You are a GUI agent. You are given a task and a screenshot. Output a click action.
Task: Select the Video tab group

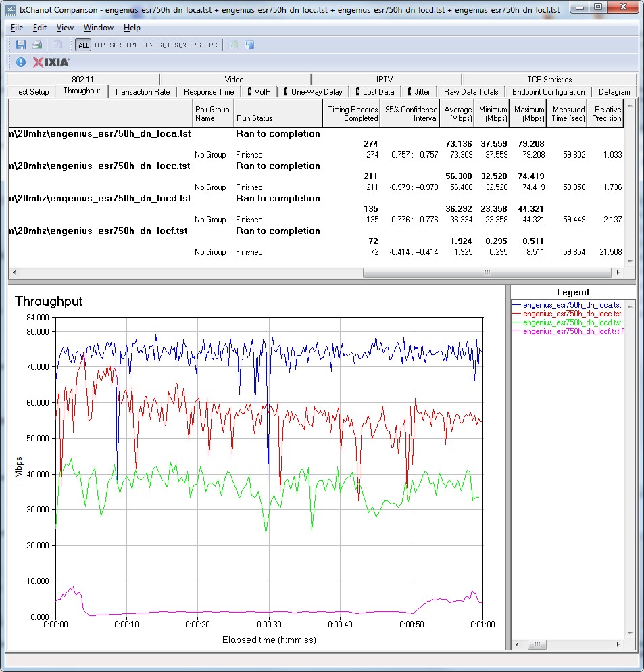pyautogui.click(x=234, y=79)
